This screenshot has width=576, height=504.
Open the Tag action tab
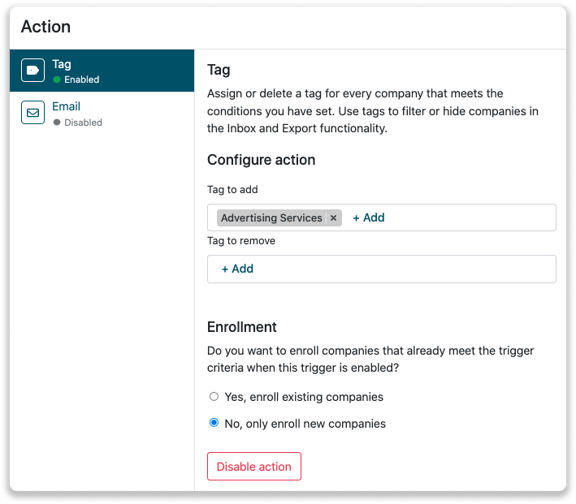point(102,71)
